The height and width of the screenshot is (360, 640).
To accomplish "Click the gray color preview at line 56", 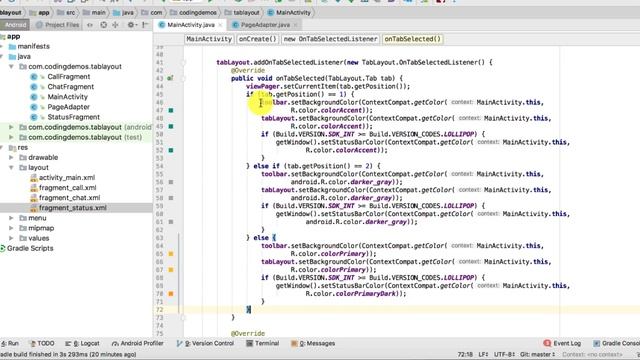I will click(x=171, y=182).
